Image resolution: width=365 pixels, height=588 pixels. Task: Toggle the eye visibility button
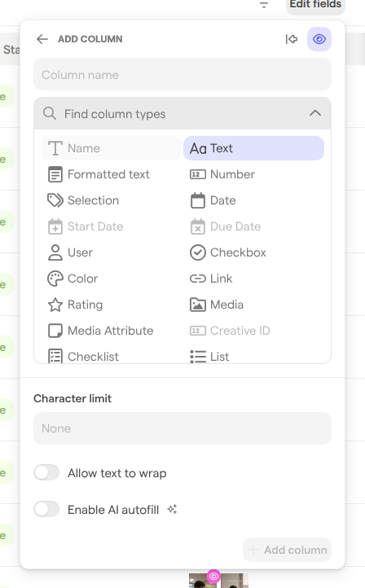[x=319, y=39]
